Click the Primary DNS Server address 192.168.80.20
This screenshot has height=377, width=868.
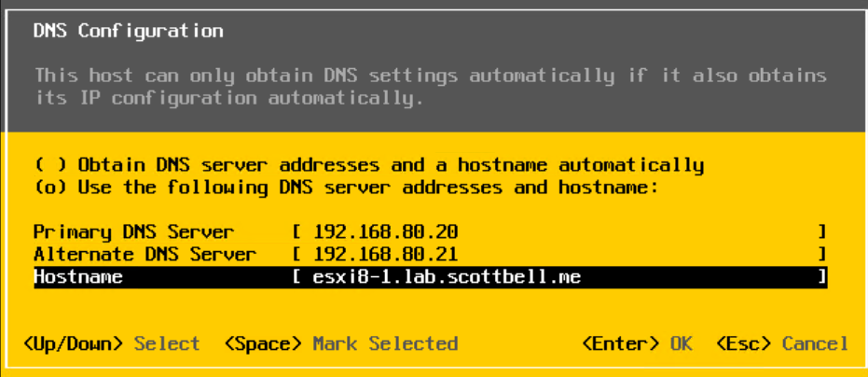pyautogui.click(x=386, y=231)
